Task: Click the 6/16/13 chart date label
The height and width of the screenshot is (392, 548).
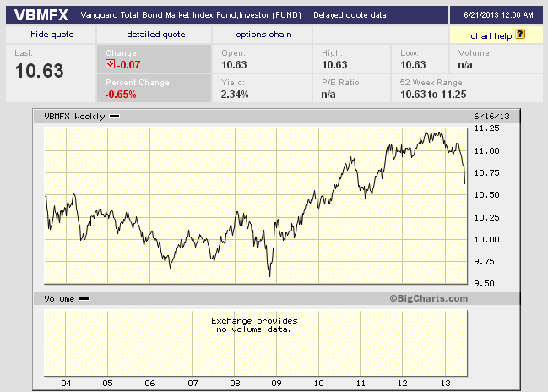Action: [x=491, y=116]
